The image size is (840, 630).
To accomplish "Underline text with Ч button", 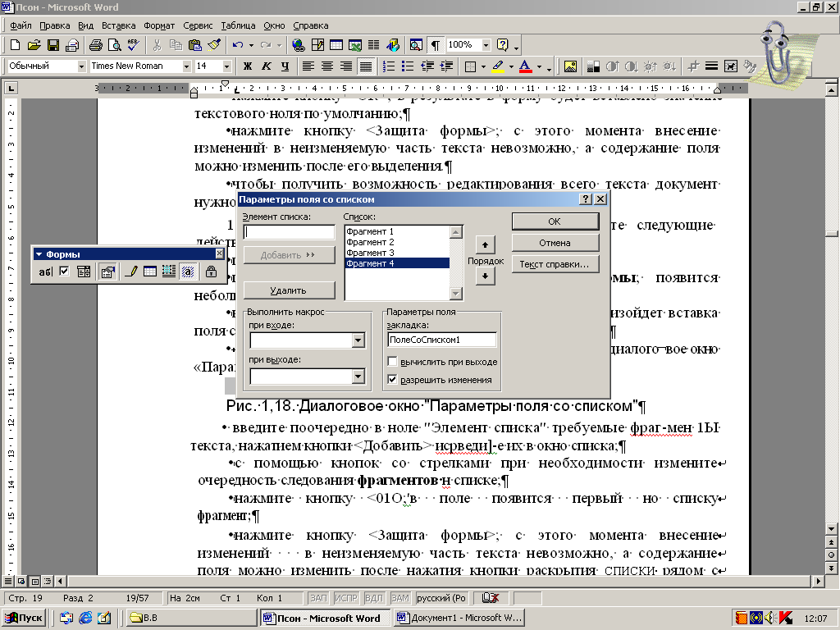I will pyautogui.click(x=285, y=66).
